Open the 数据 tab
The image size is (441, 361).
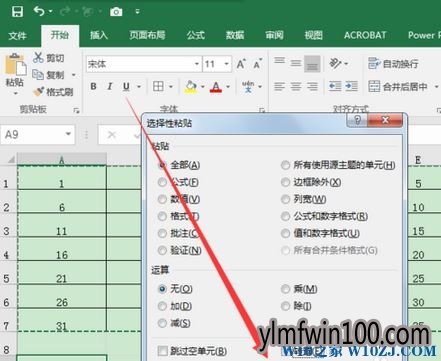click(235, 35)
